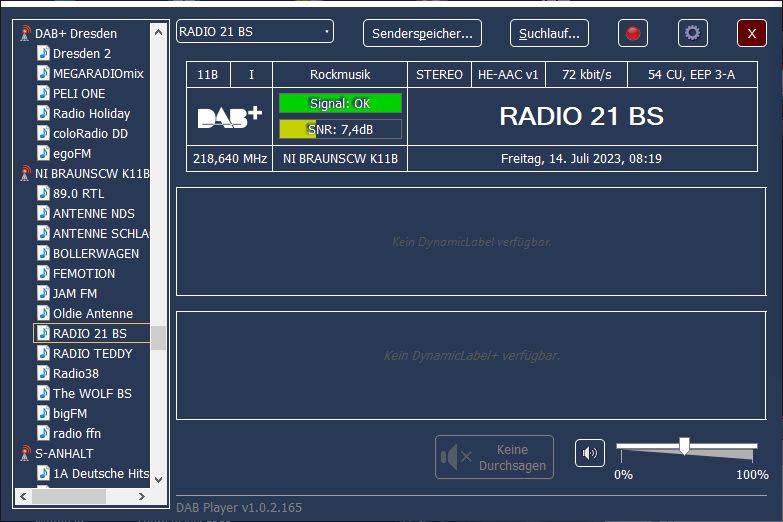The image size is (783, 522).
Task: Click the volume slider handle
Action: click(684, 446)
